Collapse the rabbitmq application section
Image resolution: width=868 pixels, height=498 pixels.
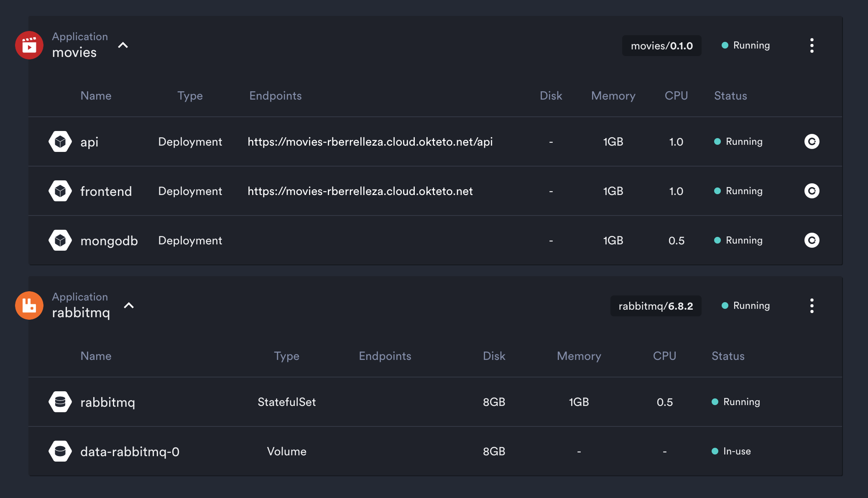[129, 305]
